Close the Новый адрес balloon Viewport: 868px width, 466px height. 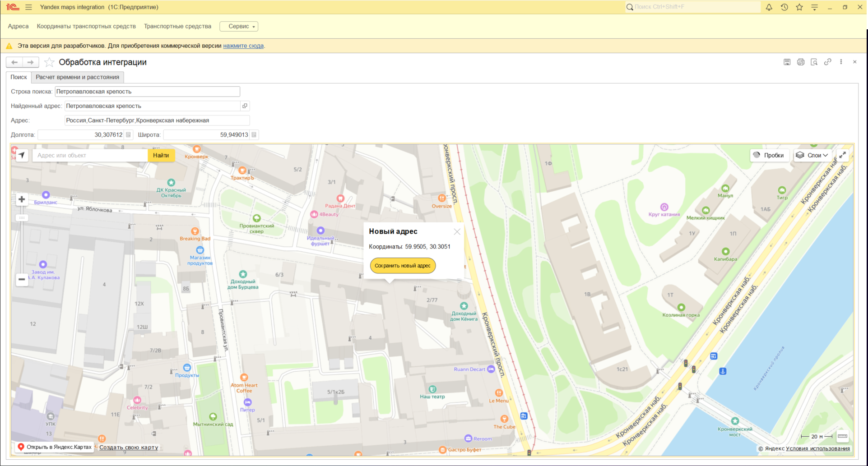[x=457, y=231]
